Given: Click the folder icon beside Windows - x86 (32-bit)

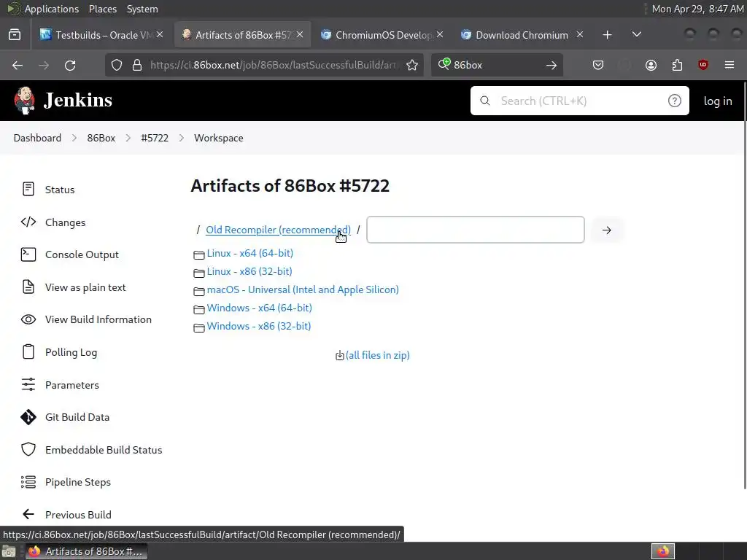Looking at the screenshot, I should [x=198, y=327].
